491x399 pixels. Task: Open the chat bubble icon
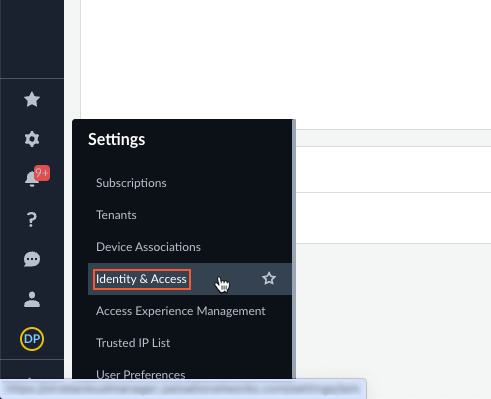32,259
